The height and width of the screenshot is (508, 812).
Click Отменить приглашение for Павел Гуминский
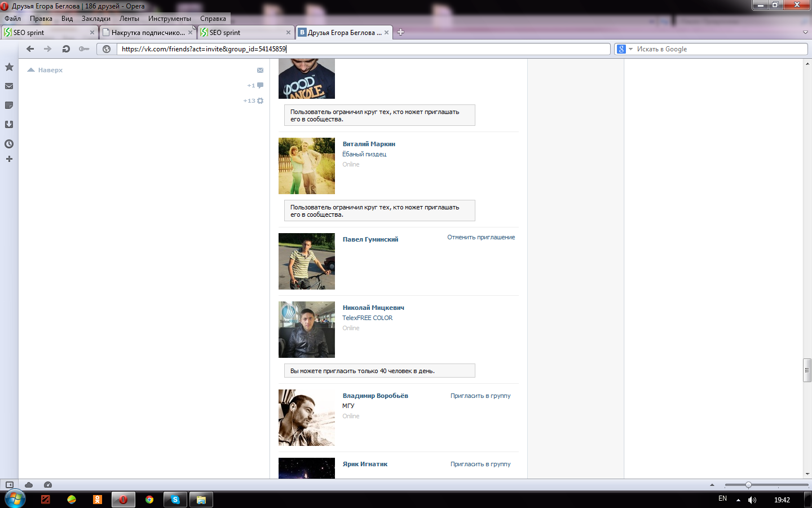pos(481,238)
